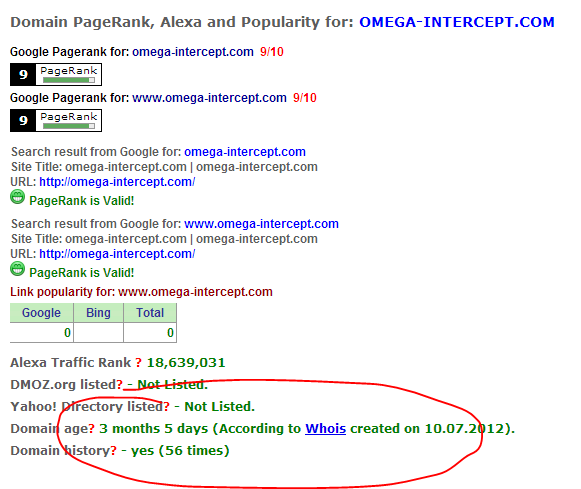The height and width of the screenshot is (489, 581).
Task: Click the second PageRank 9 badge
Action: (56, 120)
